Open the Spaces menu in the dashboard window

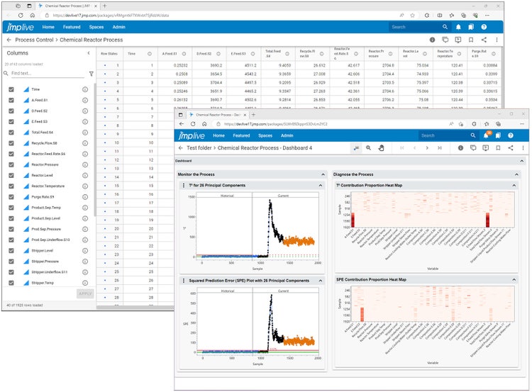point(266,135)
